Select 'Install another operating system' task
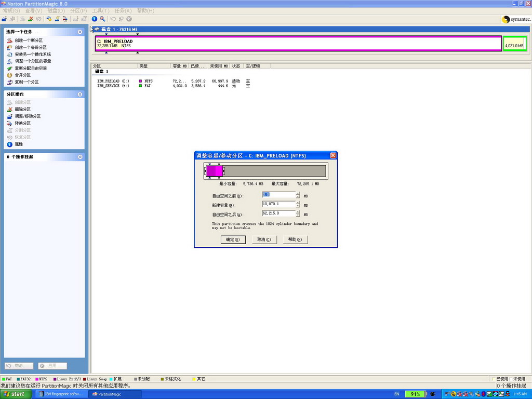532x399 pixels. coord(32,54)
